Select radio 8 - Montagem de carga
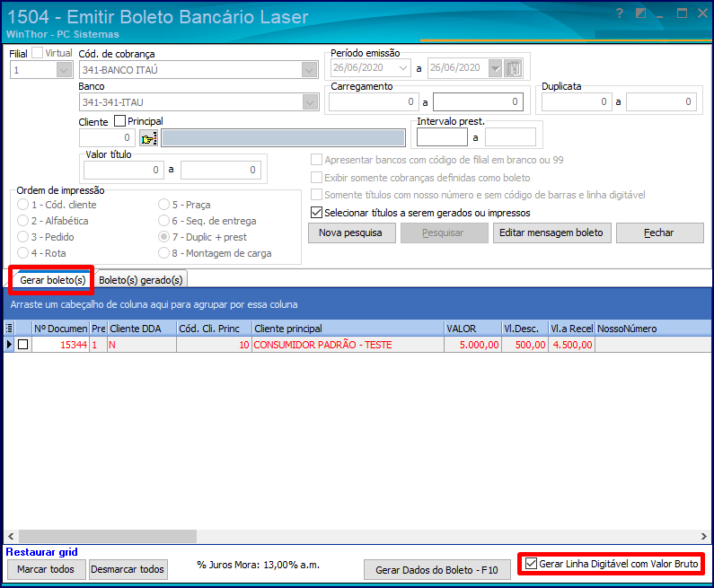 164,253
